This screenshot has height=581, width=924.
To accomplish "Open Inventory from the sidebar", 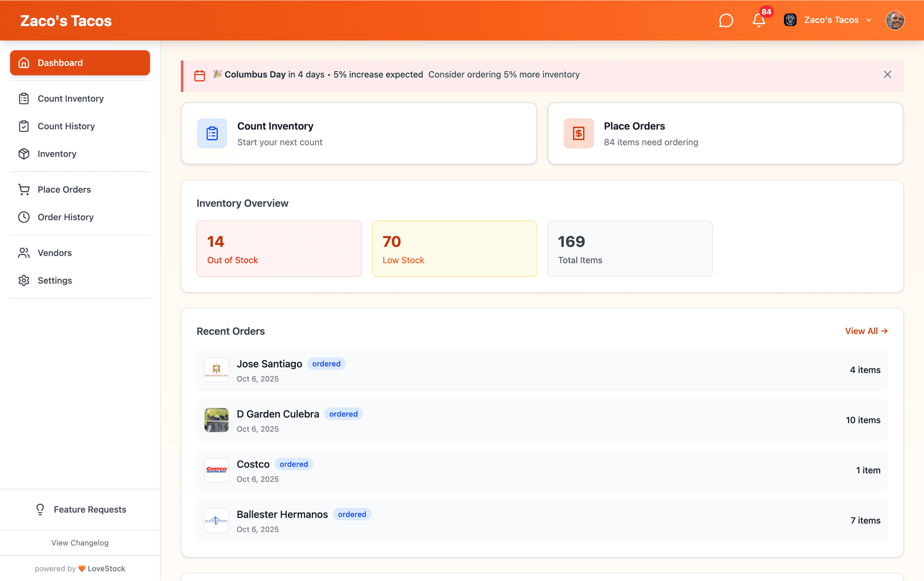I will pos(57,154).
